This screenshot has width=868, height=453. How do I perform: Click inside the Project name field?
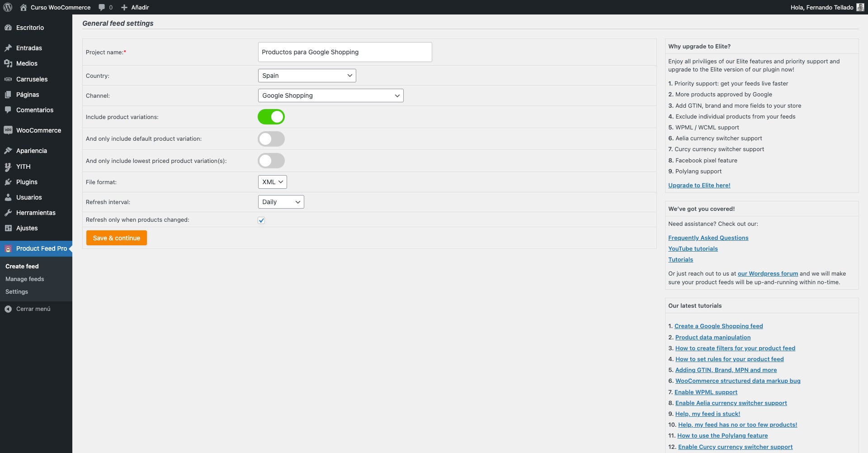(x=344, y=52)
